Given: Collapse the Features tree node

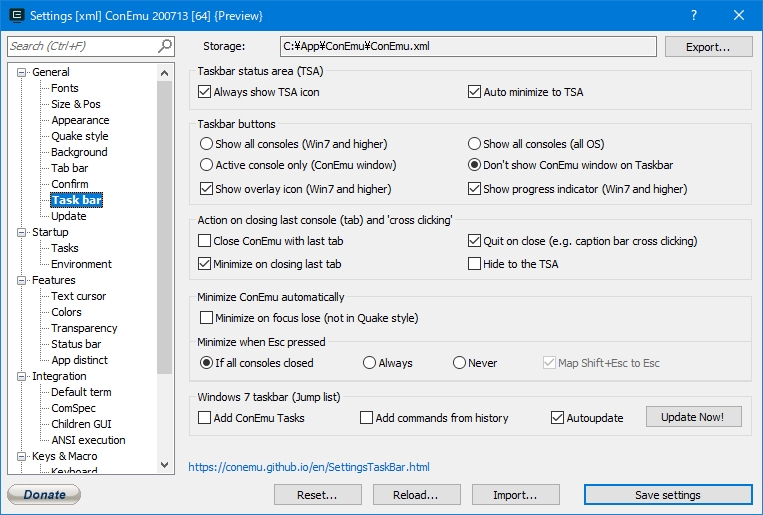Looking at the screenshot, I should point(21,280).
